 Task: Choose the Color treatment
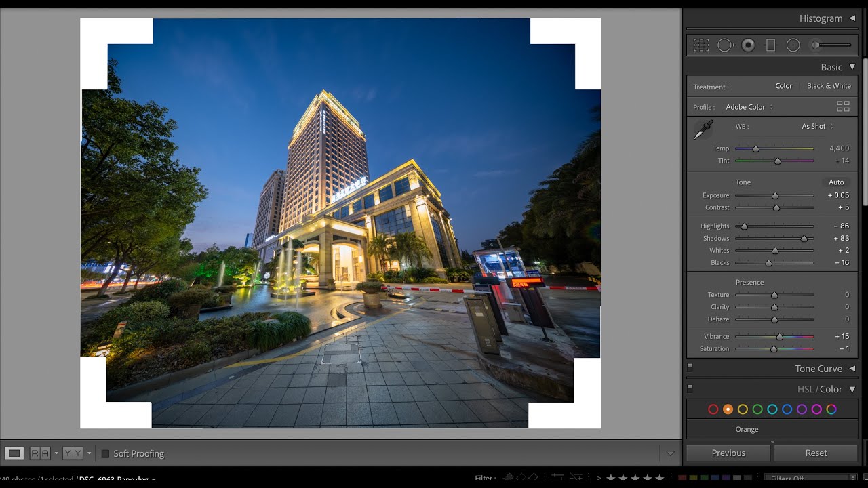(x=784, y=86)
